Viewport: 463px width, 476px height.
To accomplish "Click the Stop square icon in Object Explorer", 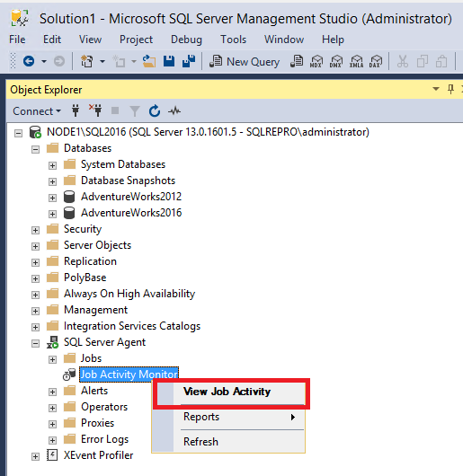I will (x=115, y=110).
